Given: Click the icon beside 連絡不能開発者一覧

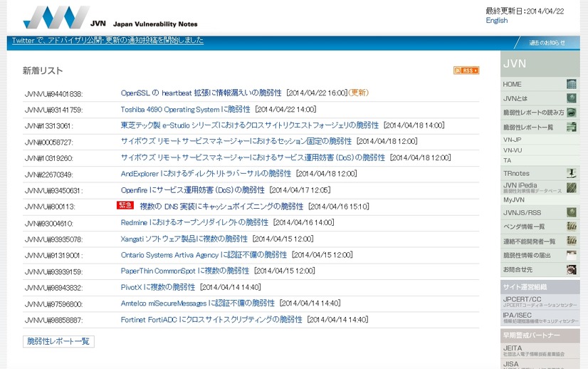Looking at the screenshot, I should 571,241.
